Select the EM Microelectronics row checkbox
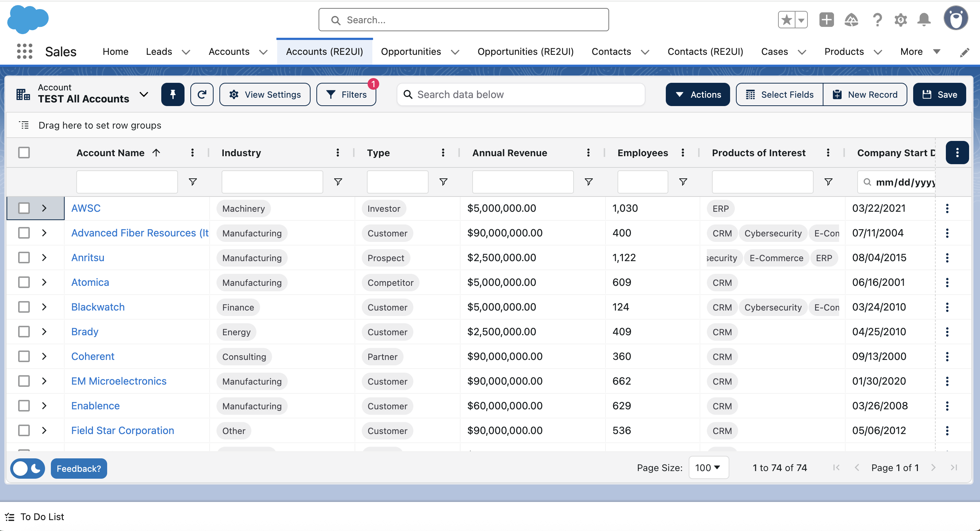 click(x=24, y=381)
